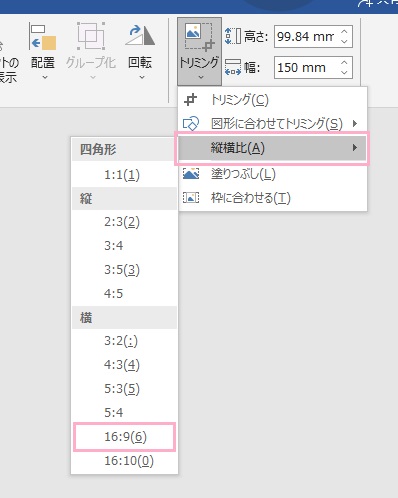Click the shape-crop icon beside 図形に合わせてトリミング

[191, 123]
